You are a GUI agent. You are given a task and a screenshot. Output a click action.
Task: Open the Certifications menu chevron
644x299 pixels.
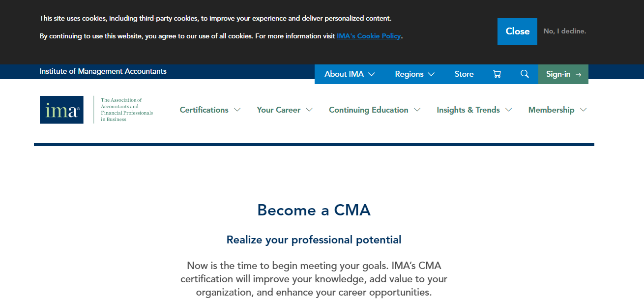pos(237,110)
